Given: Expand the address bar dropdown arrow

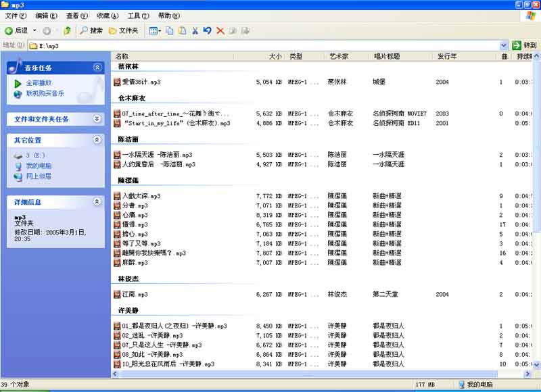Looking at the screenshot, I should coord(504,45).
